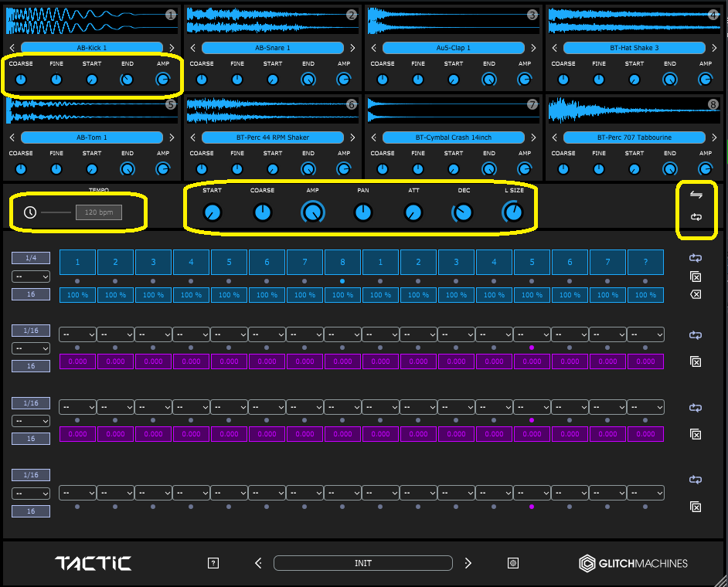Toggle the question mark step in the 1/4 row
728x587 pixels.
[x=645, y=262]
